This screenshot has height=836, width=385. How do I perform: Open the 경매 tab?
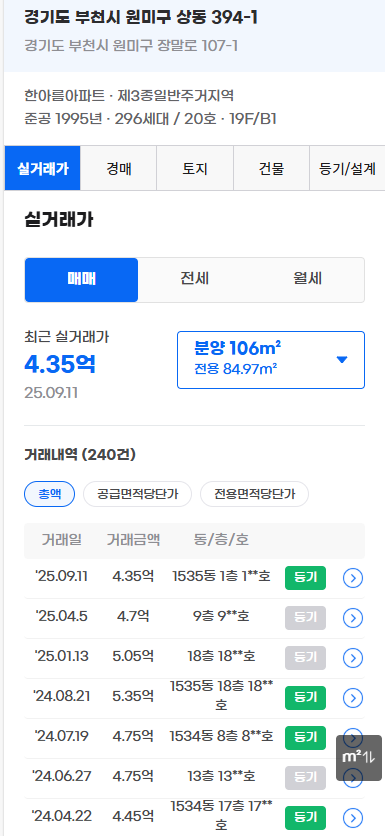(x=118, y=168)
